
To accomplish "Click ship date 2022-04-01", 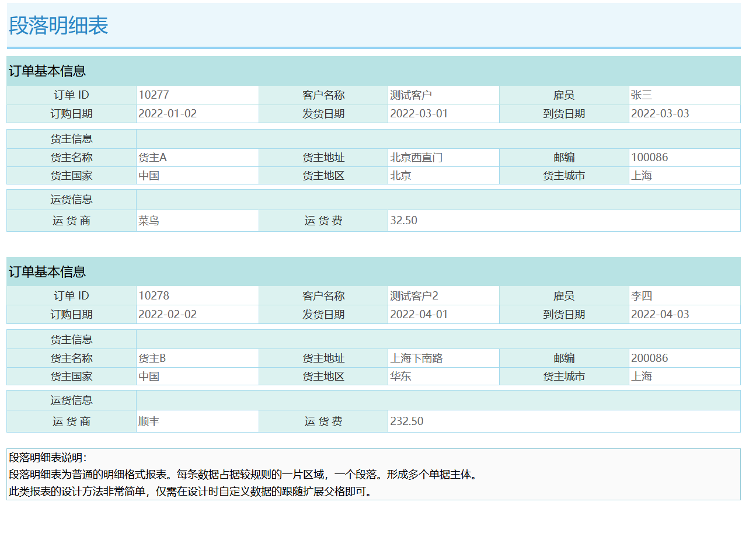I will coord(419,314).
